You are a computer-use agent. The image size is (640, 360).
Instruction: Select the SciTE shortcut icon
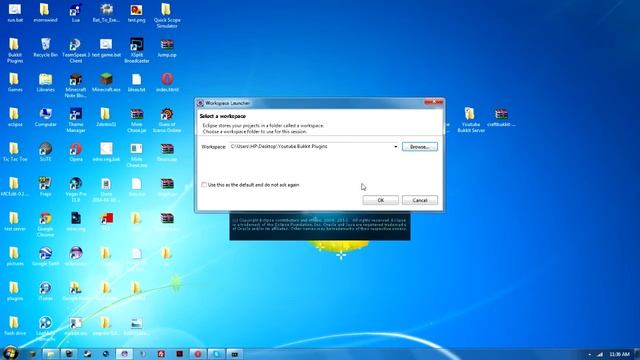click(x=45, y=152)
